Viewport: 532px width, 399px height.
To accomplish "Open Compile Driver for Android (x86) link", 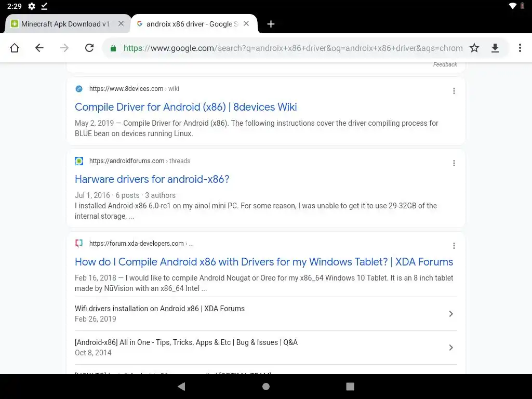I will [185, 107].
